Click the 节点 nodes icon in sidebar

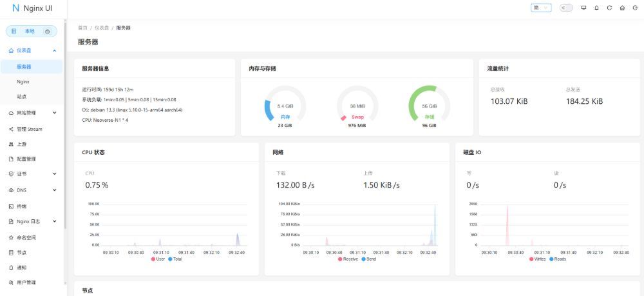[x=11, y=252]
